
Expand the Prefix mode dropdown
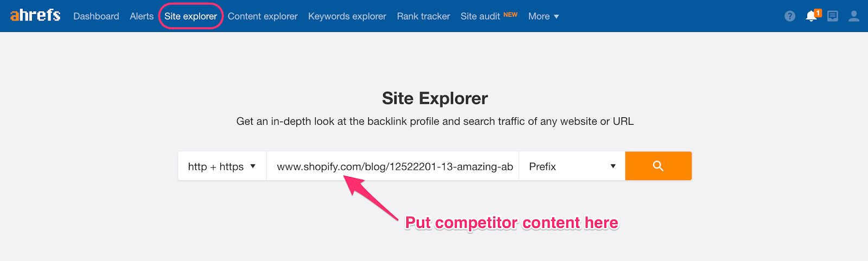point(572,166)
